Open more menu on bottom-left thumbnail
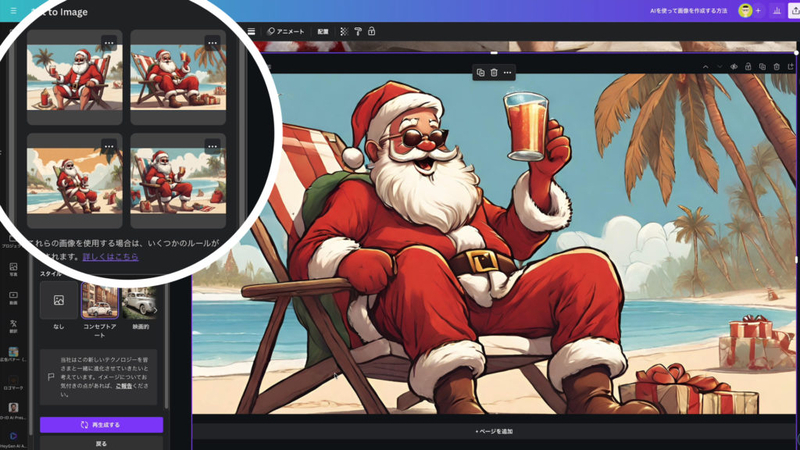Screen dimensions: 800x450 coord(109,146)
